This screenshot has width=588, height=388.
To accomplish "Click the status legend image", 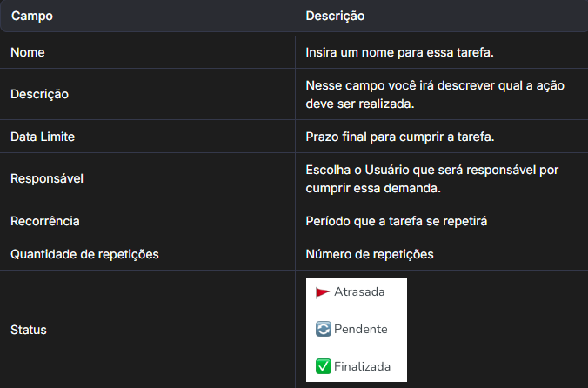I will (356, 330).
